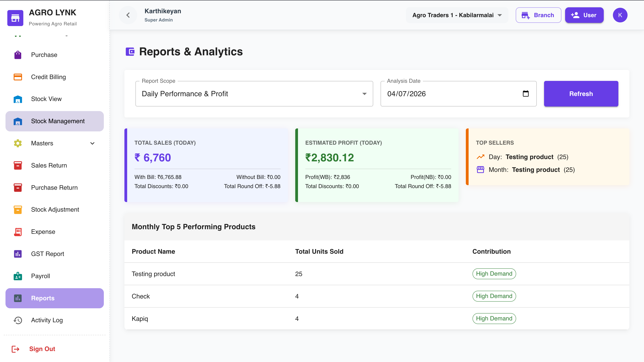Click the back arrow in header
Screen dimensions: 644x362
(x=128, y=15)
